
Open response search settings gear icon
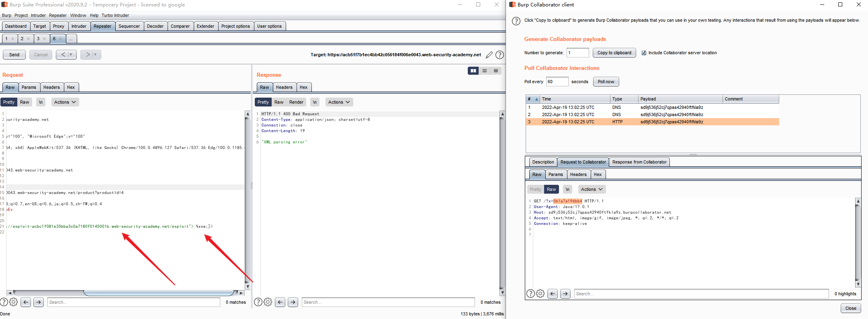268,302
